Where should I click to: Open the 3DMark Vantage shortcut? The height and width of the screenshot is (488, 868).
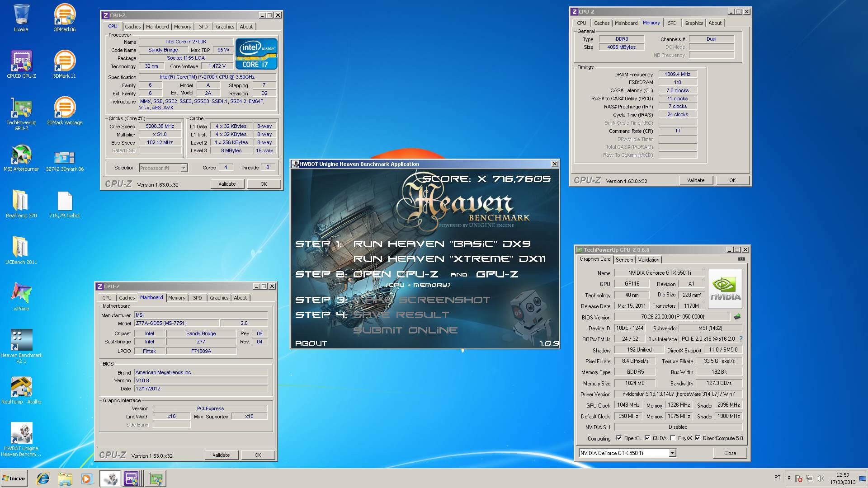pos(65,111)
